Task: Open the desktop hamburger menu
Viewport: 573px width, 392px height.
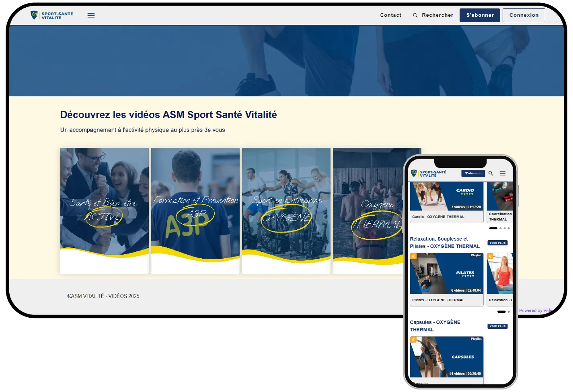Action: pos(91,15)
